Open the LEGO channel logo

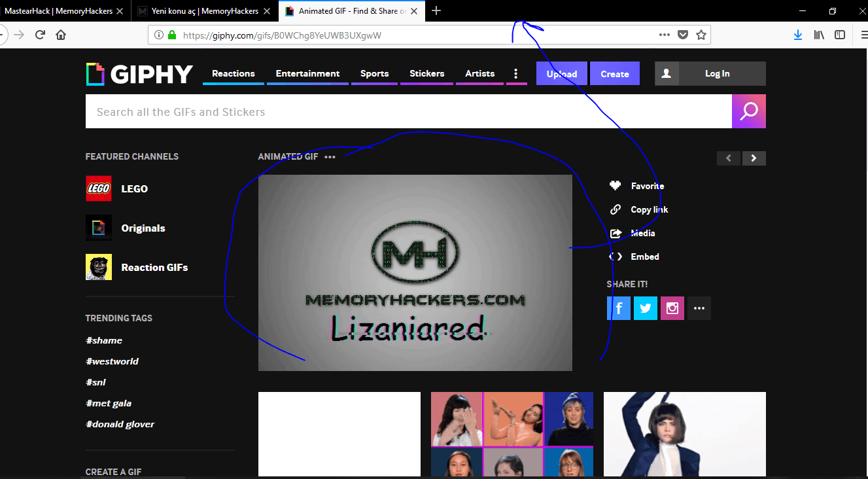pyautogui.click(x=99, y=188)
